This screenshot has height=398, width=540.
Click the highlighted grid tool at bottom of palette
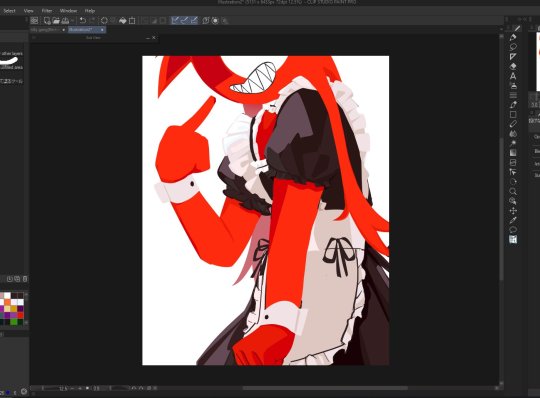513,239
